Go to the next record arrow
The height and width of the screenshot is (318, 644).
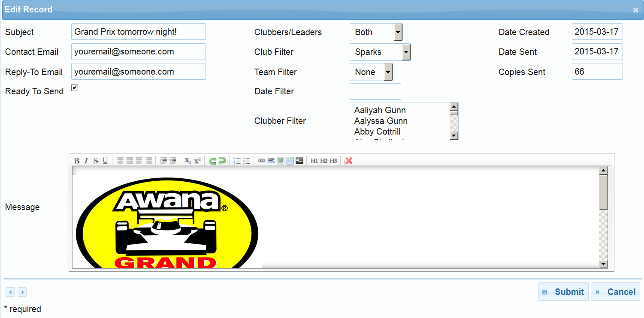pyautogui.click(x=22, y=292)
